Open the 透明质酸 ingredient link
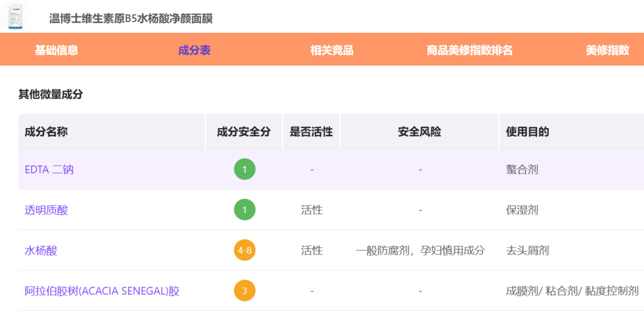This screenshot has height=311, width=644. pyautogui.click(x=46, y=210)
